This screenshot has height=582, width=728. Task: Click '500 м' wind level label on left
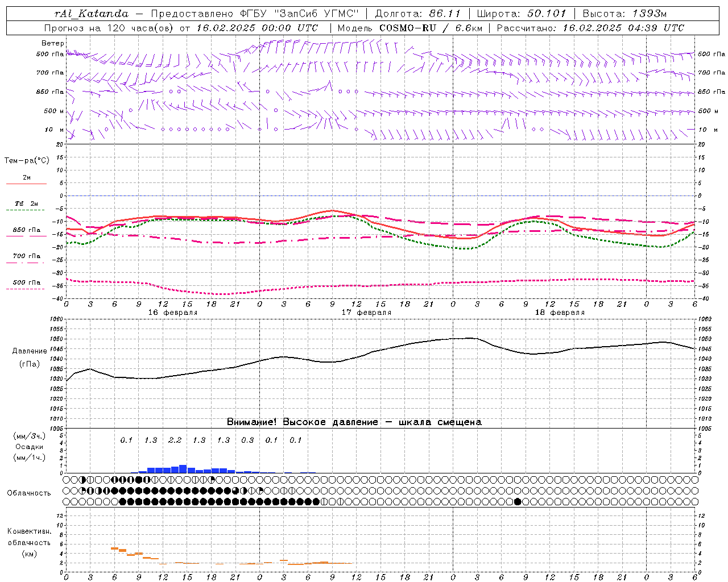point(54,111)
